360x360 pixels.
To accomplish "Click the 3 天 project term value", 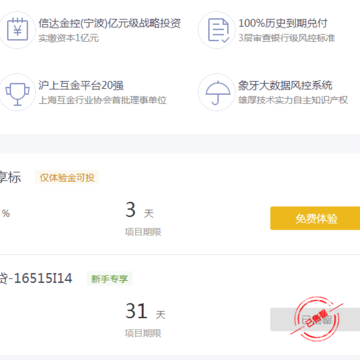I will pyautogui.click(x=139, y=211).
